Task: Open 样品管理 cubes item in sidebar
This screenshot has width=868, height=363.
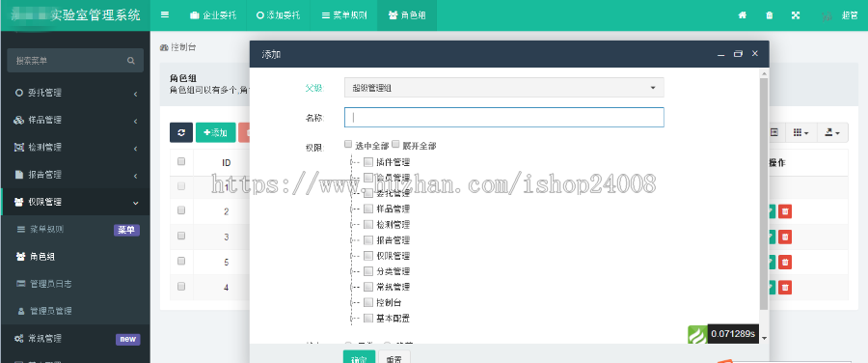Action: coord(75,121)
